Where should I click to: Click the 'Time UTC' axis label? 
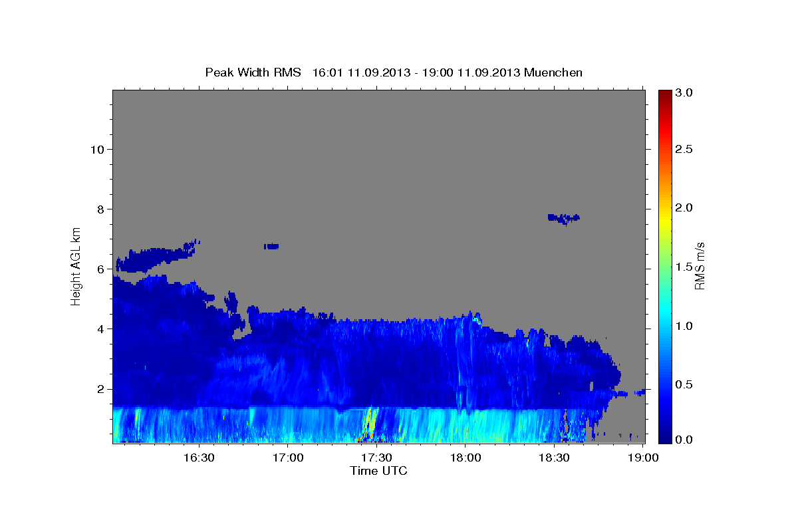378,471
